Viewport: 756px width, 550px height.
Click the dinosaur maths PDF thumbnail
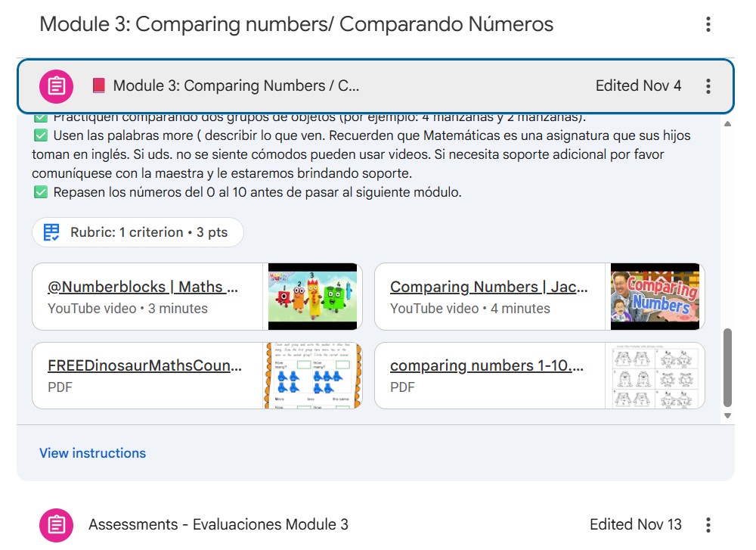(x=312, y=375)
